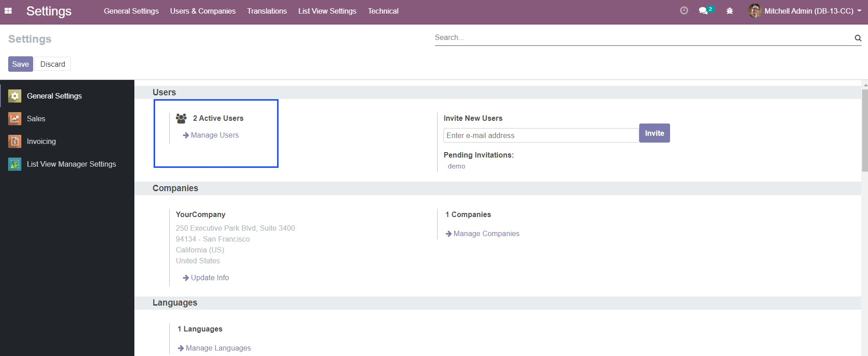Click the bug debug tools icon
The height and width of the screenshot is (356, 868).
pos(730,11)
